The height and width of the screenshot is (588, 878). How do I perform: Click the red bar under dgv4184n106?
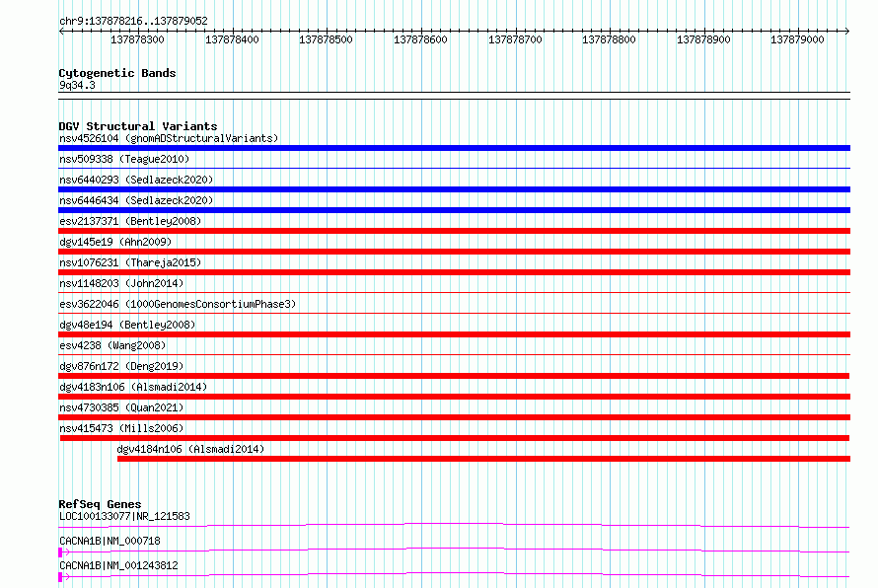[483, 459]
